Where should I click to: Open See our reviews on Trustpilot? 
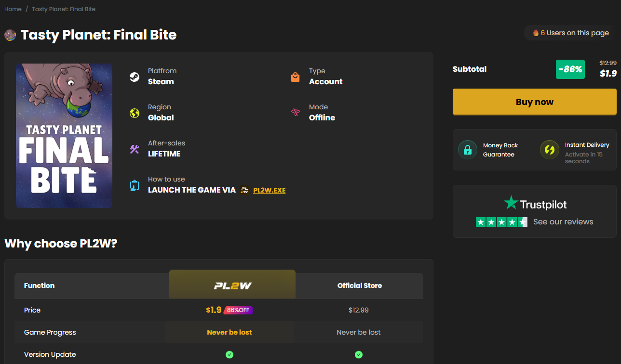click(x=563, y=222)
